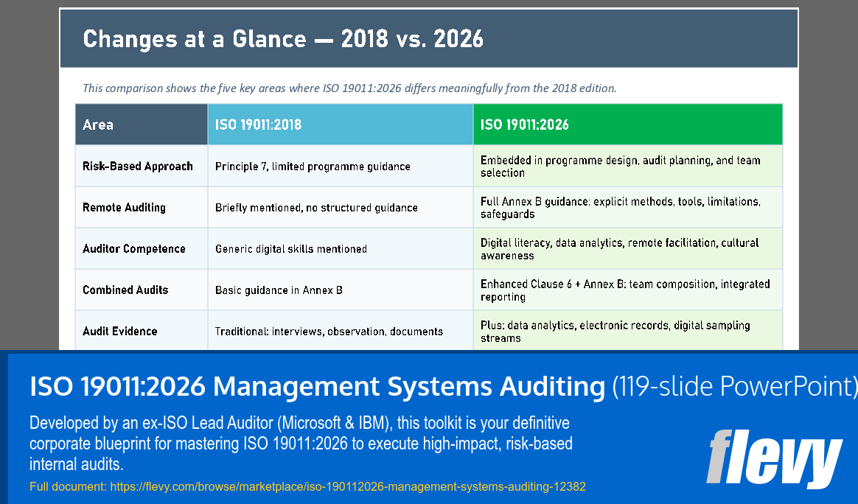Select the 'Combined Audits' row label
Screen dimensions: 858x504
pyautogui.click(x=125, y=290)
